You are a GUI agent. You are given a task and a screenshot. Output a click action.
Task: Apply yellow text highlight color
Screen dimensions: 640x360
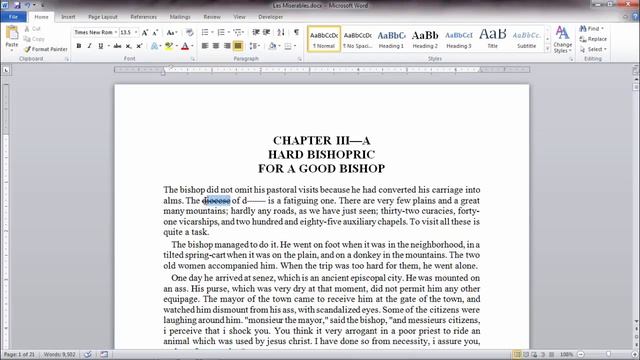[169, 46]
